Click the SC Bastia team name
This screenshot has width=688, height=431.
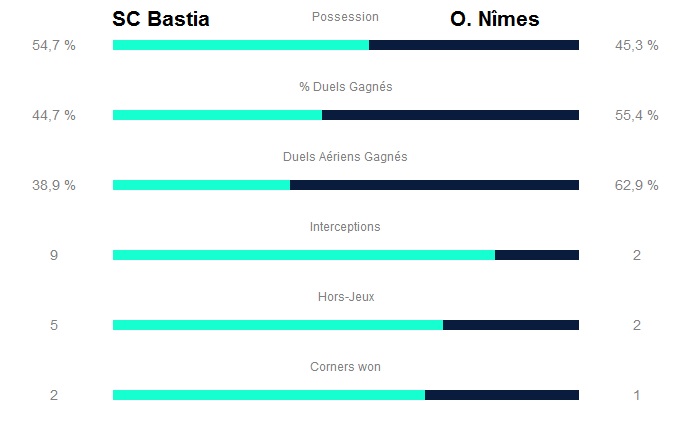click(161, 19)
